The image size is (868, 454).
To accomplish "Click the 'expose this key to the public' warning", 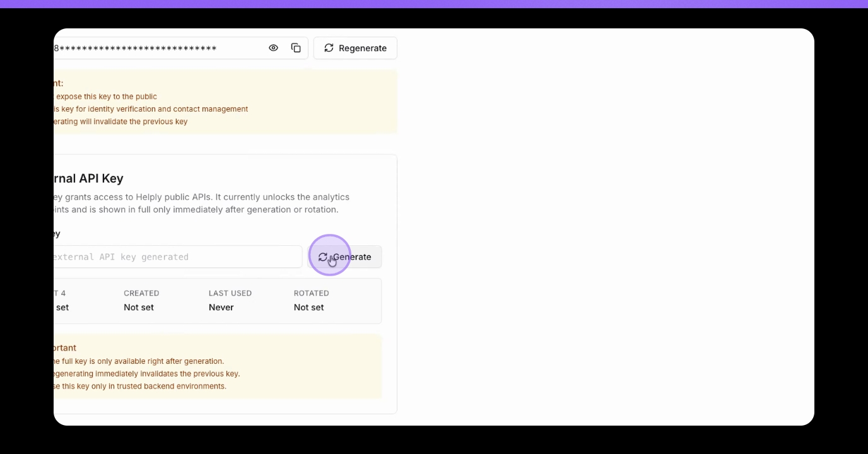I will (107, 96).
